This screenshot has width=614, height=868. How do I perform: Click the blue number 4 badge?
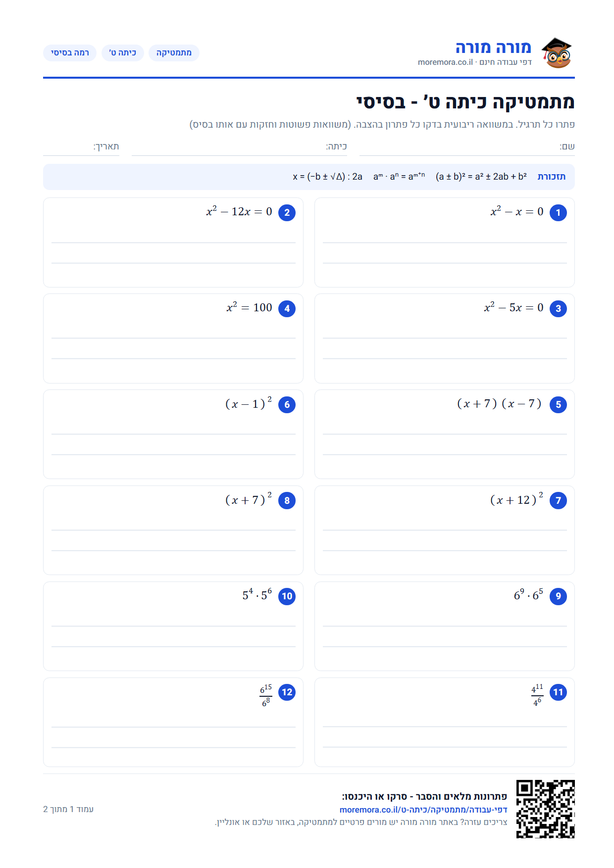pos(287,309)
